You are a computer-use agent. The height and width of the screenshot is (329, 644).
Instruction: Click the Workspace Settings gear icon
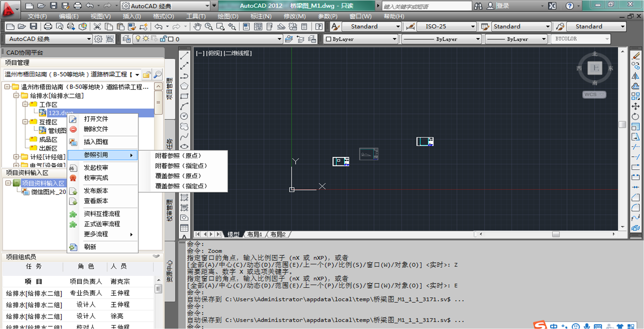click(98, 39)
